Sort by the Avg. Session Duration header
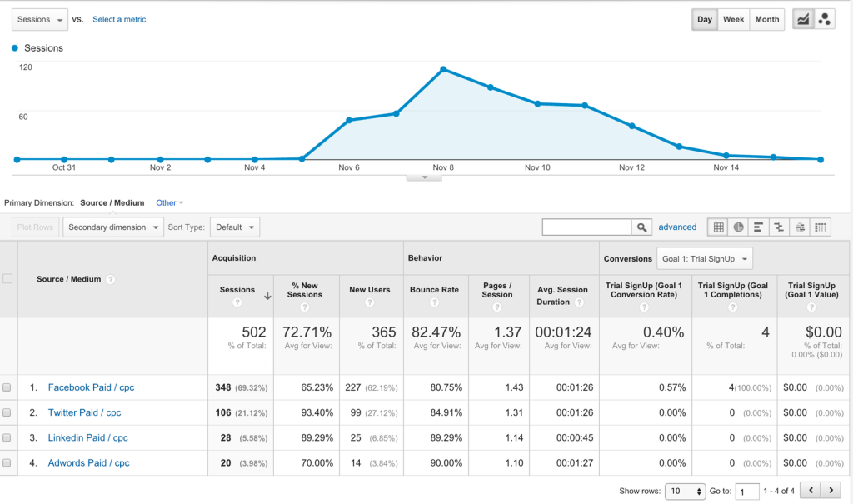 (x=562, y=296)
